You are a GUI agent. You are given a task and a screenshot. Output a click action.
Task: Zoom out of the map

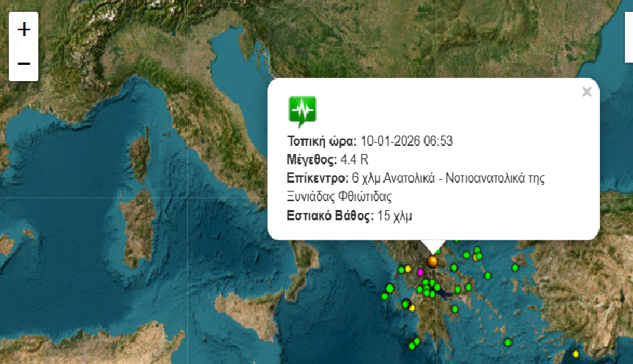point(24,64)
